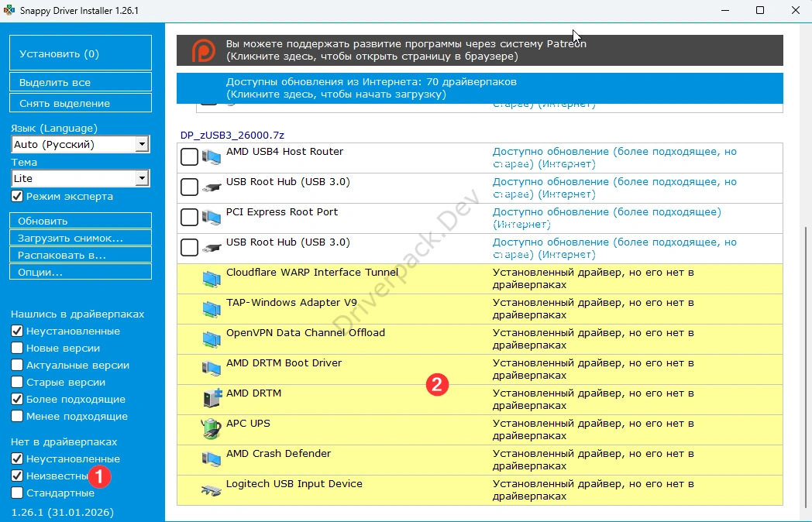Click the AMD DRTM Boot Driver icon
812x522 pixels.
[212, 369]
